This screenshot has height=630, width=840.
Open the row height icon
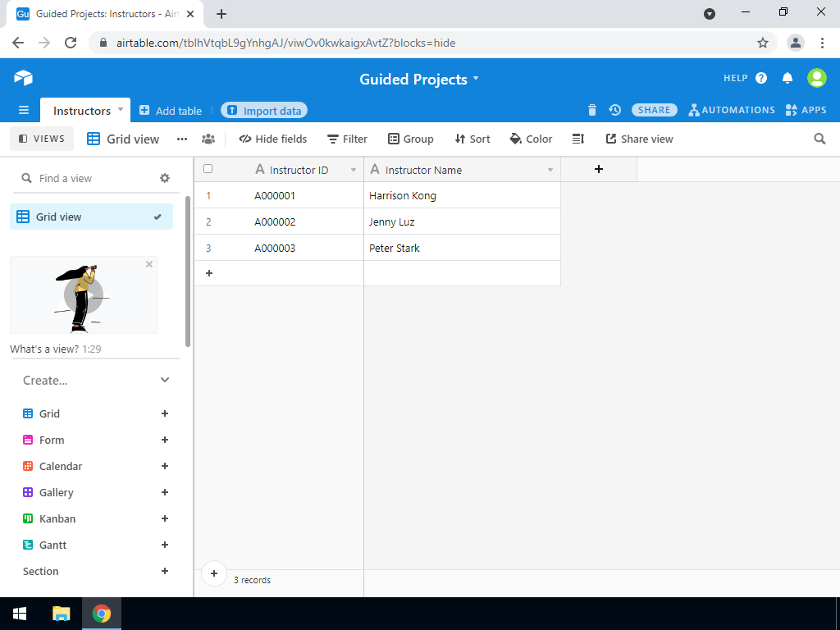pyautogui.click(x=578, y=139)
